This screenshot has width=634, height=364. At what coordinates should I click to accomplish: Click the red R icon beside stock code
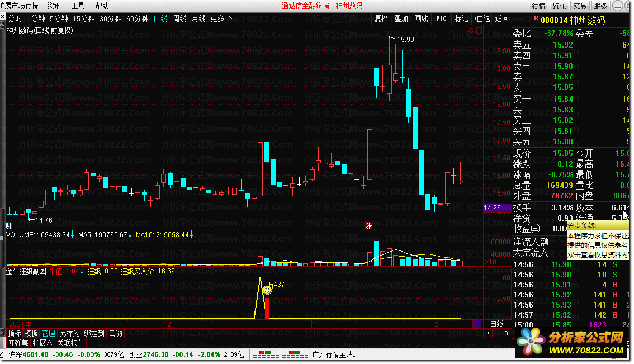pos(536,18)
